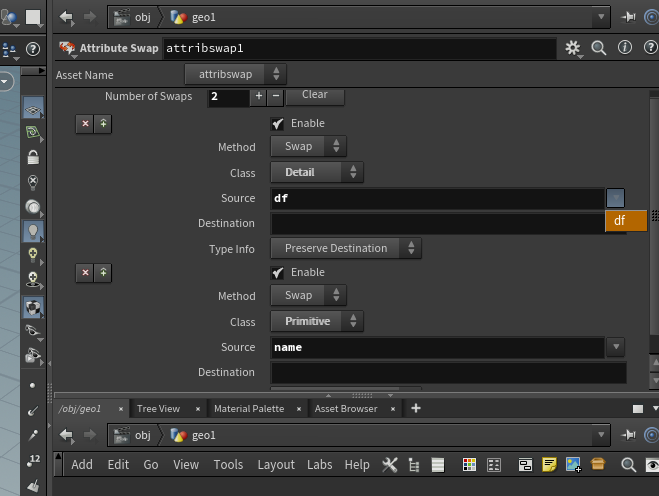Open Type Info Preserve Destination dropdown
Viewport: 659px width, 496px height.
pos(346,248)
